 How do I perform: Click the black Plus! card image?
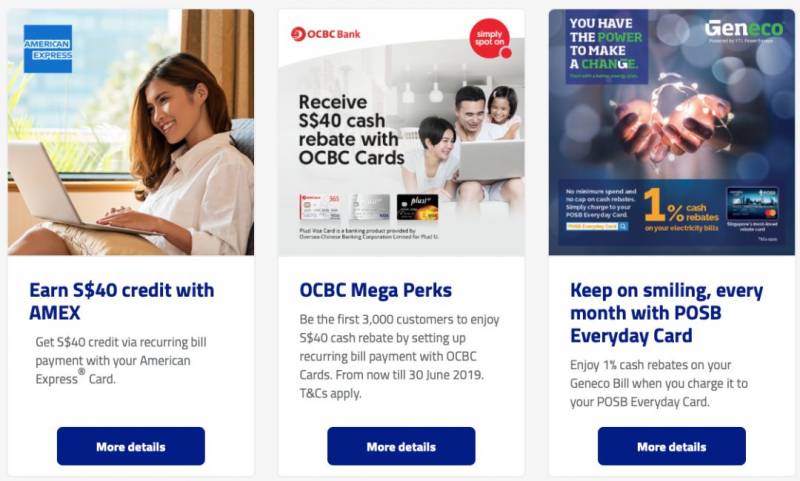coord(417,207)
